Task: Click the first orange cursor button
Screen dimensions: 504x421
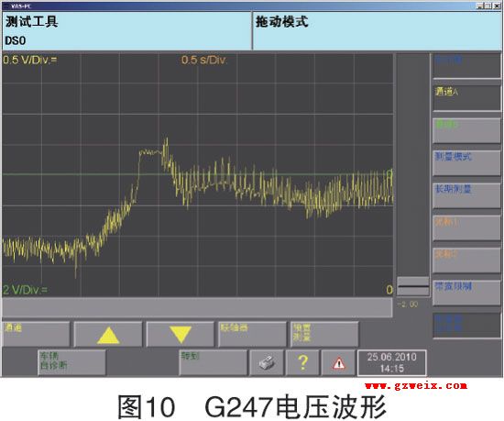Action: point(466,228)
